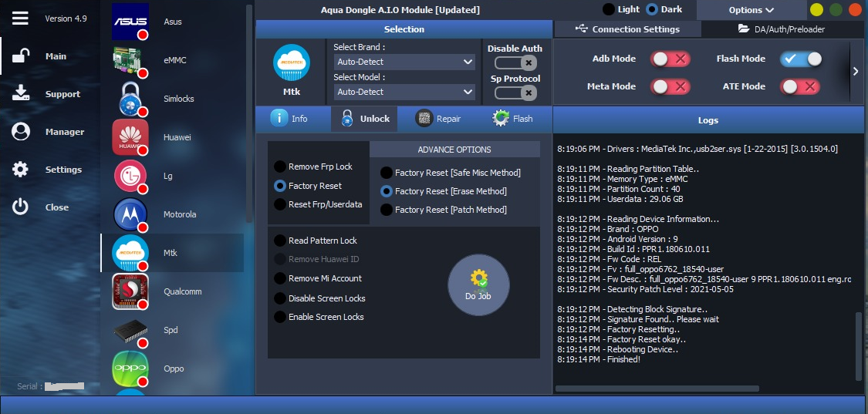This screenshot has height=414, width=868.
Task: Click the Flash tab label
Action: coord(522,119)
